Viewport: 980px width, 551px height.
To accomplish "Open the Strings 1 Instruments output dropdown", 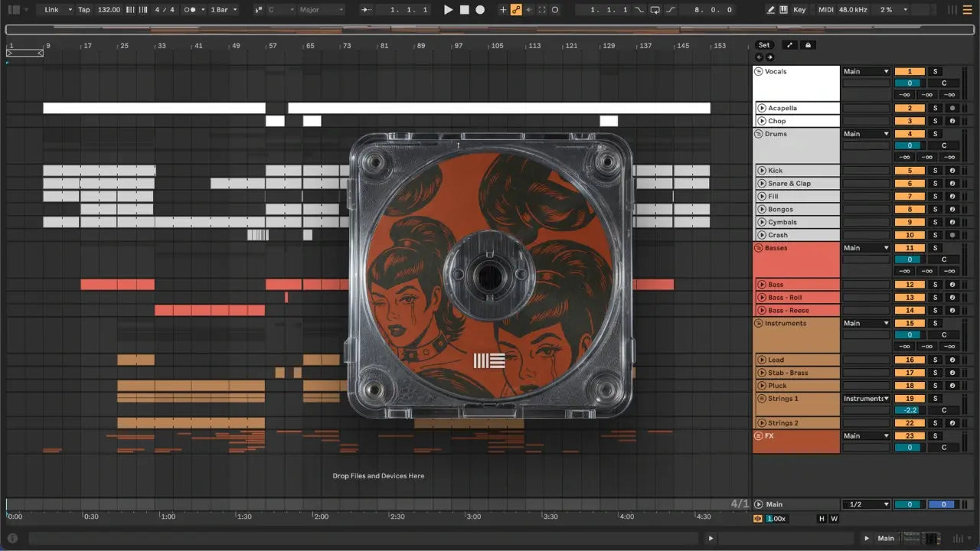I will click(866, 399).
